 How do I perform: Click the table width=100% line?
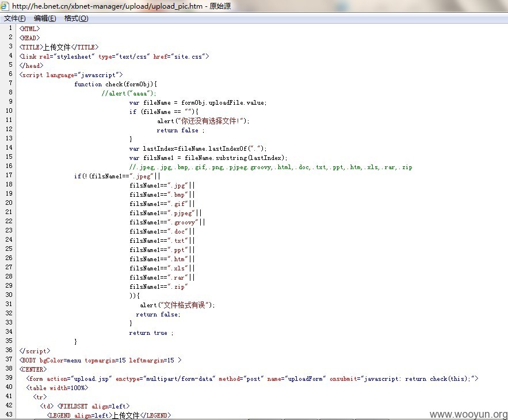click(57, 388)
